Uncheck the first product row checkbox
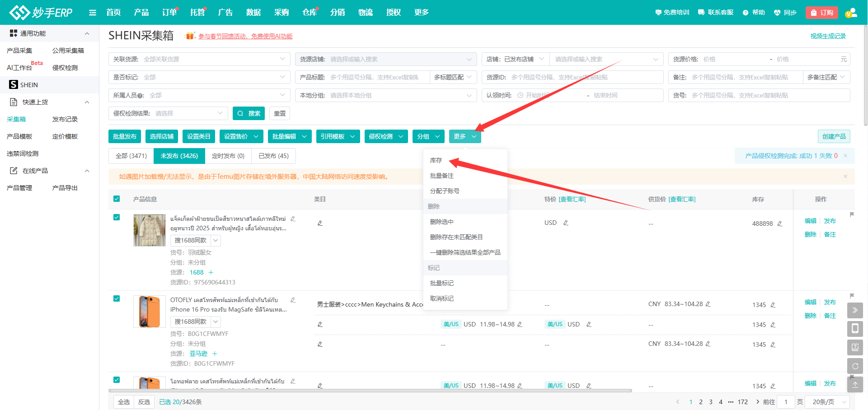 pyautogui.click(x=117, y=217)
